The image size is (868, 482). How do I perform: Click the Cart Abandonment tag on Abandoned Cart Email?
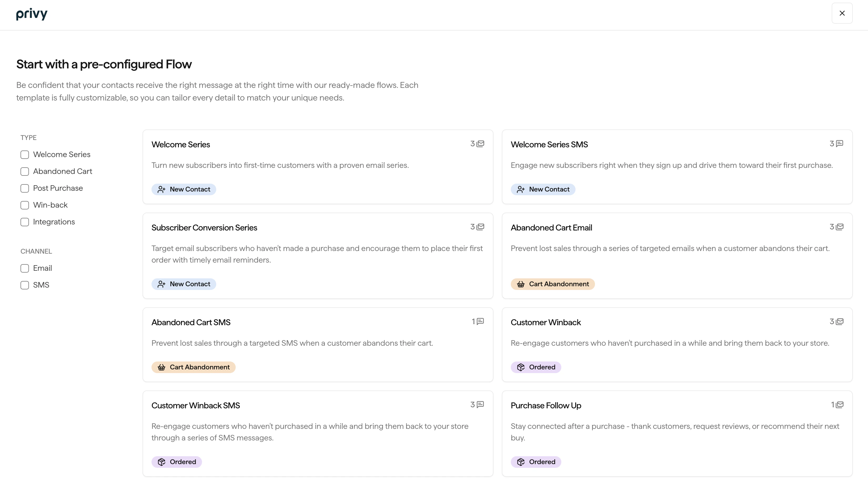pos(552,284)
